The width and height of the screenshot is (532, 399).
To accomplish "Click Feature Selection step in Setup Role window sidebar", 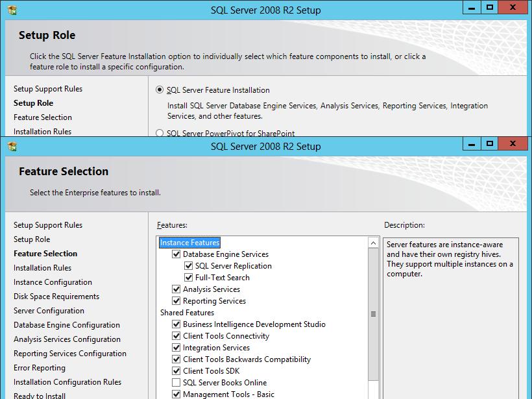I will point(43,117).
